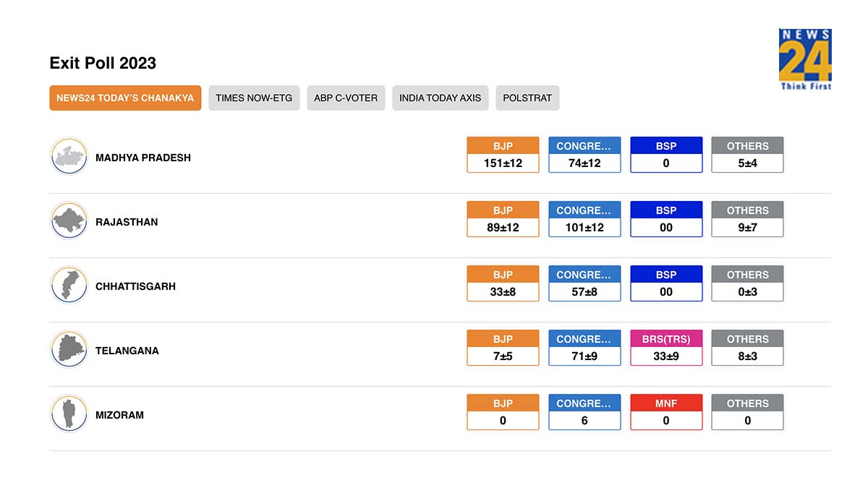This screenshot has height=488, width=868.
Task: Switch to India Today Axis tab
Action: 441,98
